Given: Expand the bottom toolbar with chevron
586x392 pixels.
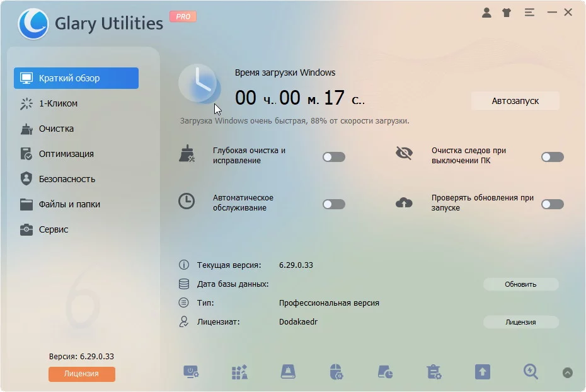Looking at the screenshot, I should [567, 373].
